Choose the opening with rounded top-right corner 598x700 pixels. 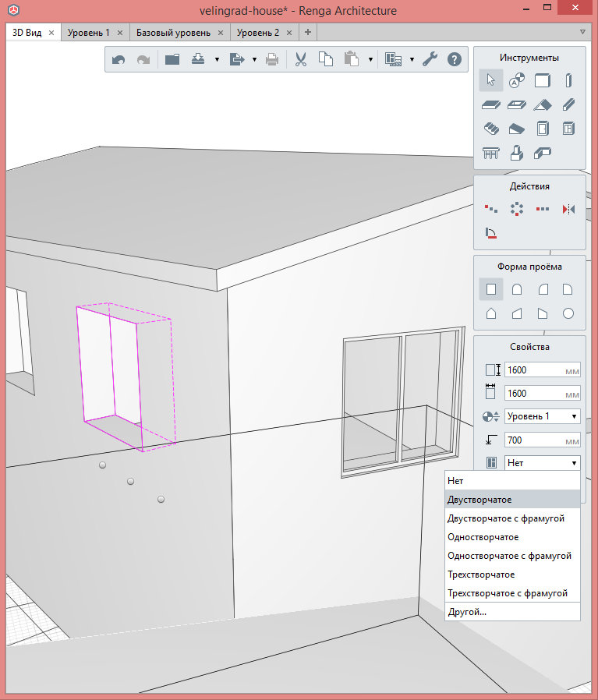coord(568,289)
